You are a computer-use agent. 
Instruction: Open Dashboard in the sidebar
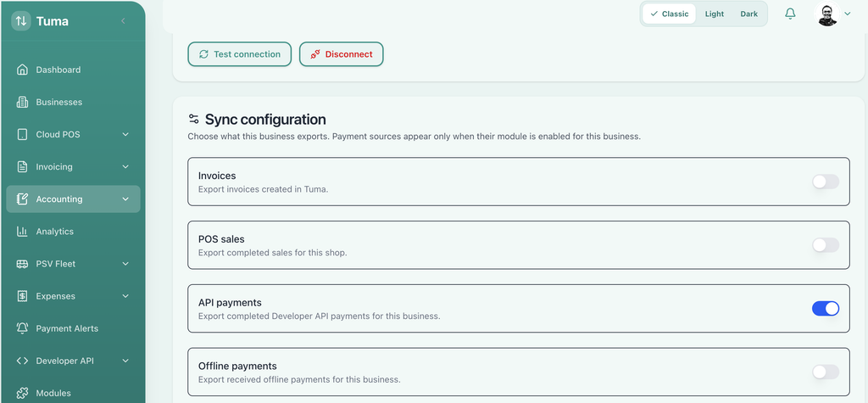click(x=73, y=70)
